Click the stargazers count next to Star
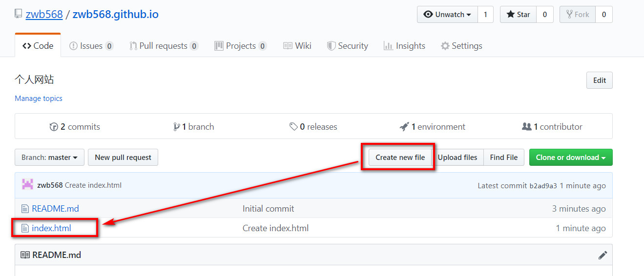644x276 pixels. point(545,15)
